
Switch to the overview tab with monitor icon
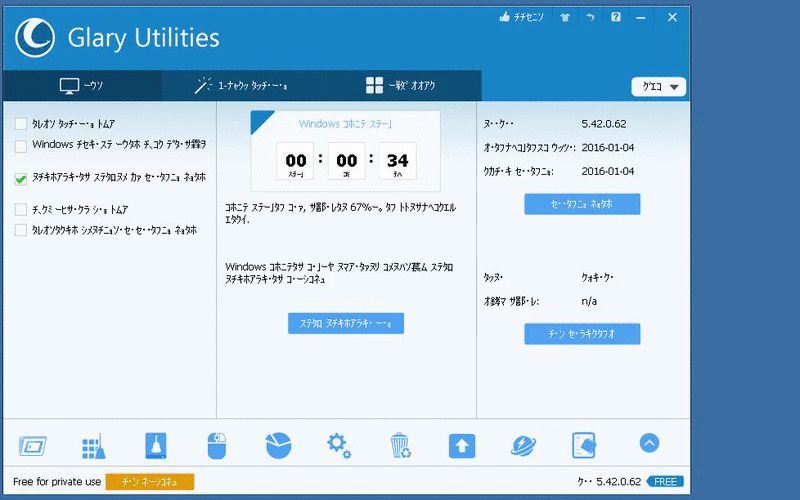click(82, 85)
